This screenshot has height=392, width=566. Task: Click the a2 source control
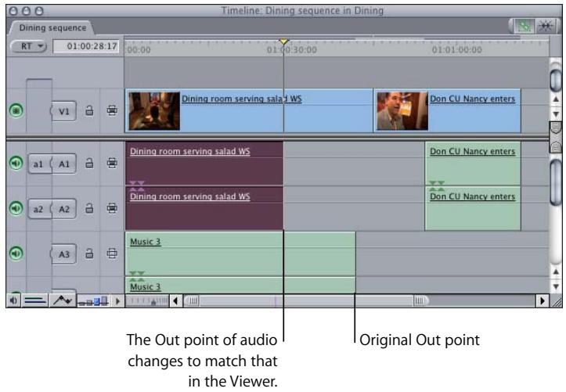tap(39, 209)
